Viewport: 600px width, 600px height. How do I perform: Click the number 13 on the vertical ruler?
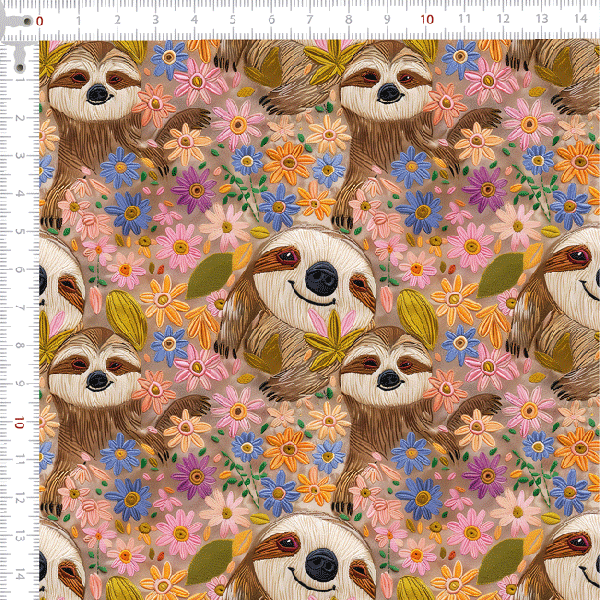[x=19, y=536]
